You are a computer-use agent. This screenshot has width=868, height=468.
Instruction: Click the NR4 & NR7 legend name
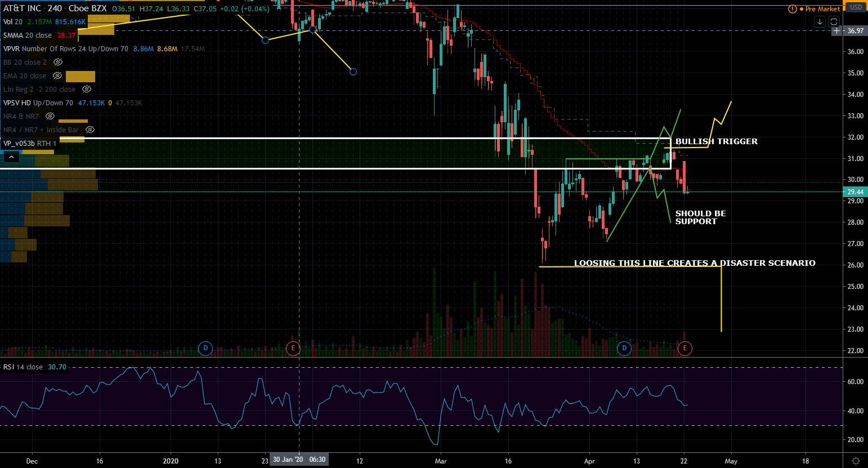21,117
